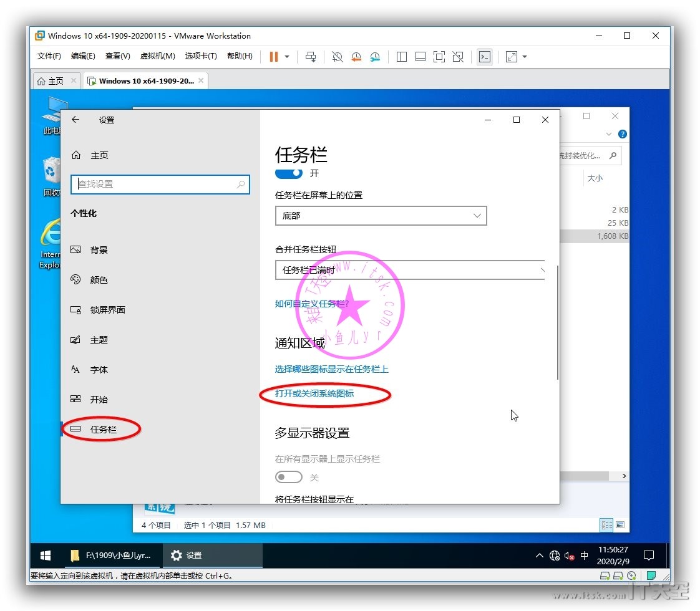Image resolution: width=700 pixels, height=611 pixels.
Task: Click Explorer's horizontal scrollbar right arrow
Action: 624,476
